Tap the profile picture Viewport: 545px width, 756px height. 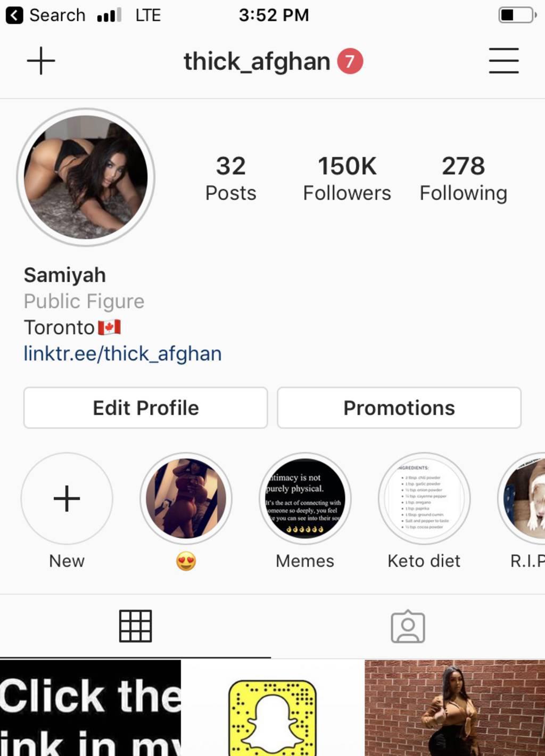(86, 177)
